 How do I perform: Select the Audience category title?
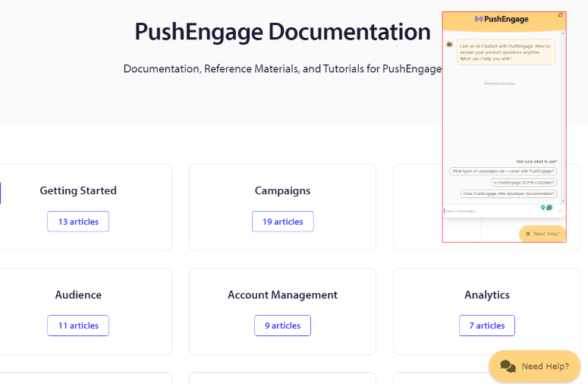coord(78,294)
